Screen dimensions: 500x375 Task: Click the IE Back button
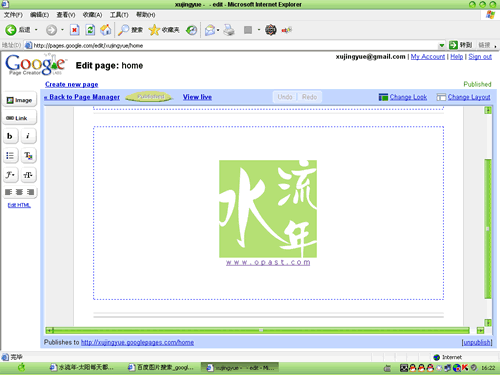[17, 30]
